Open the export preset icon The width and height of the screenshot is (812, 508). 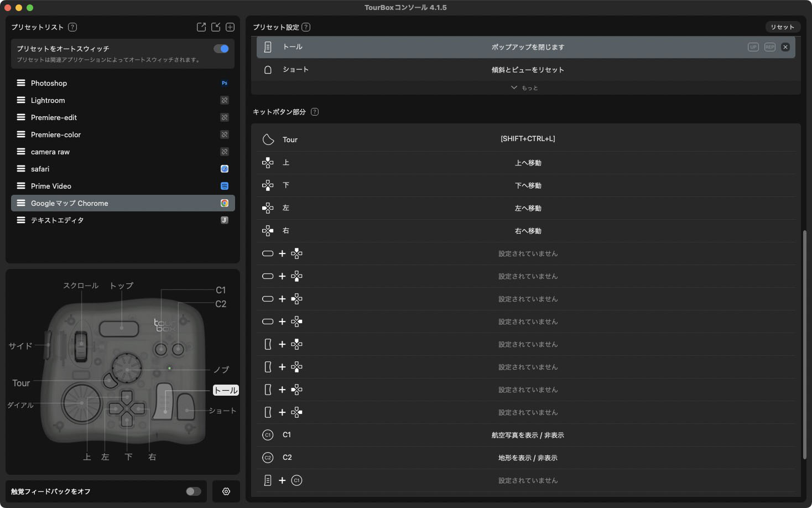(201, 27)
